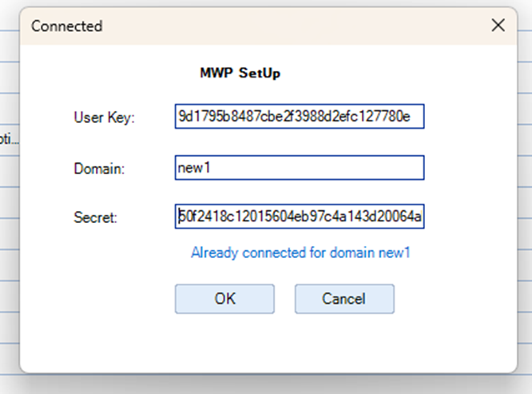
Task: Select the Secret input field
Action: 299,217
